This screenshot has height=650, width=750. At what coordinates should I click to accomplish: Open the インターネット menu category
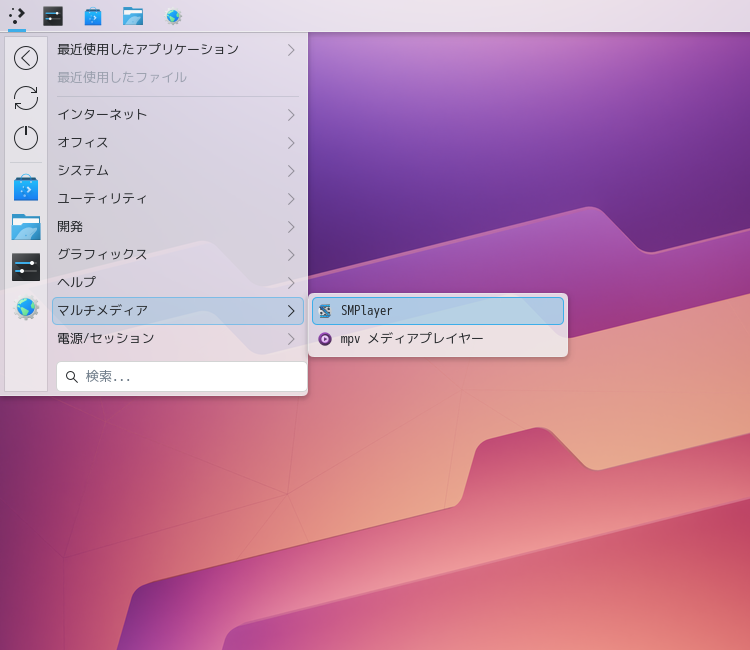pos(178,115)
